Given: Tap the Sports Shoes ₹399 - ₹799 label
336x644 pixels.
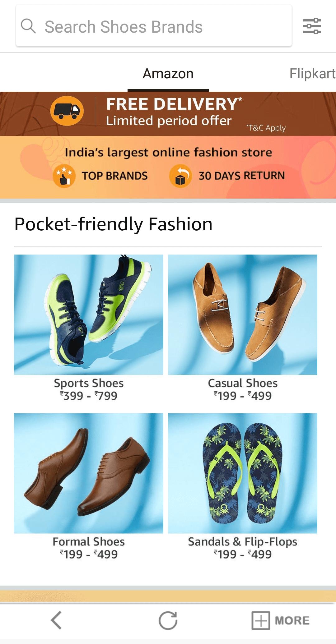Looking at the screenshot, I should tap(89, 389).
